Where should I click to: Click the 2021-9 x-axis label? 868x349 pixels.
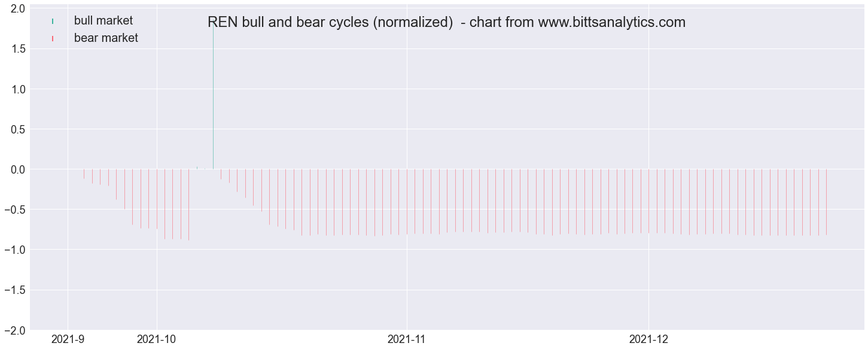[x=68, y=339]
